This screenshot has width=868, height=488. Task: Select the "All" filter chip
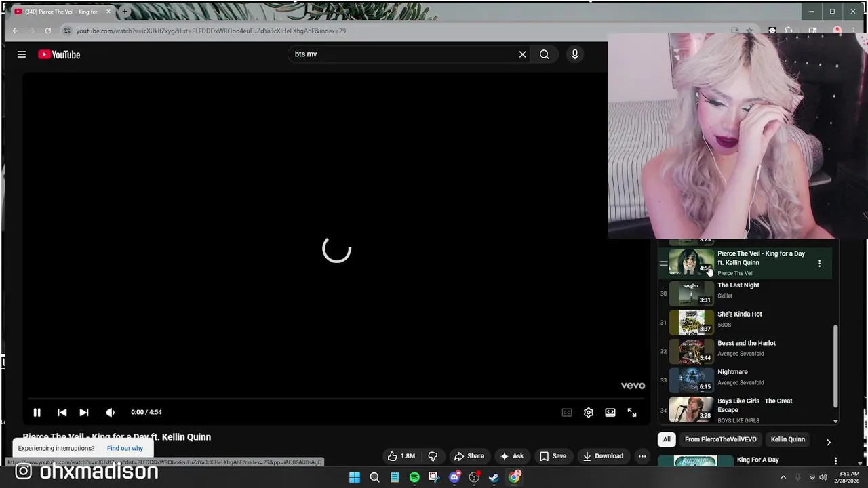tap(667, 439)
